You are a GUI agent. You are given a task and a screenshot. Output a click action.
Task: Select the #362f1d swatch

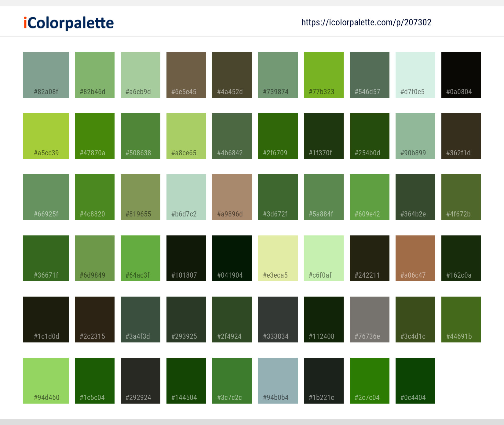(461, 136)
